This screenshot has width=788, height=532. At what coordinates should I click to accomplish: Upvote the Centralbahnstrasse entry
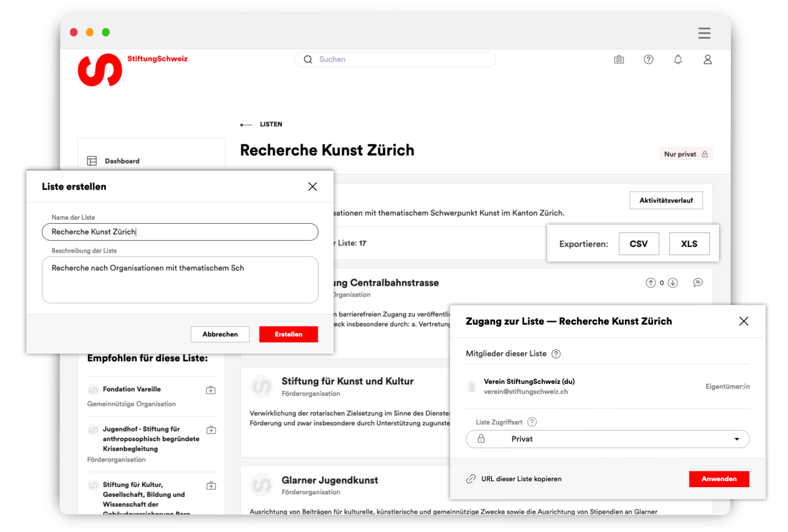coord(651,283)
